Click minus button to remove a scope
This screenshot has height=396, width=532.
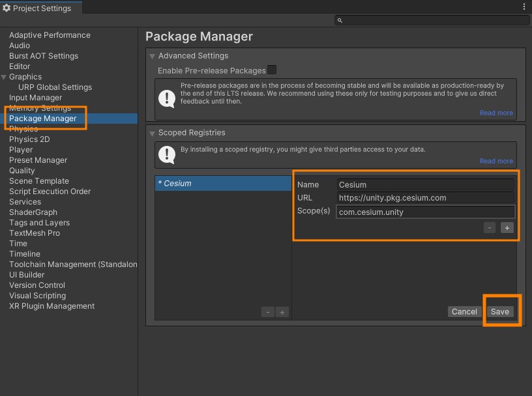(490, 228)
